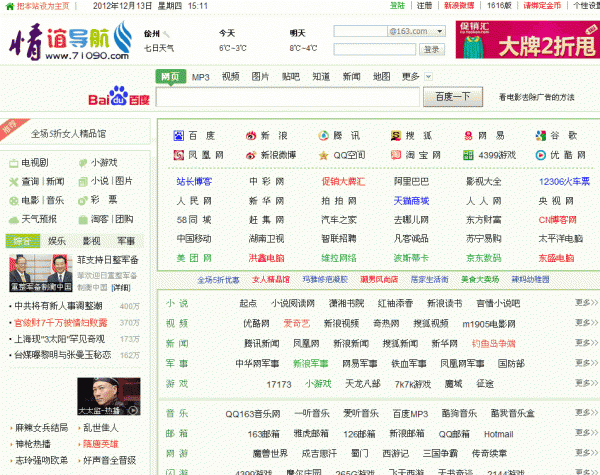Click the TV icon beside 电视剧
This screenshot has width=600, height=475.
(14, 163)
